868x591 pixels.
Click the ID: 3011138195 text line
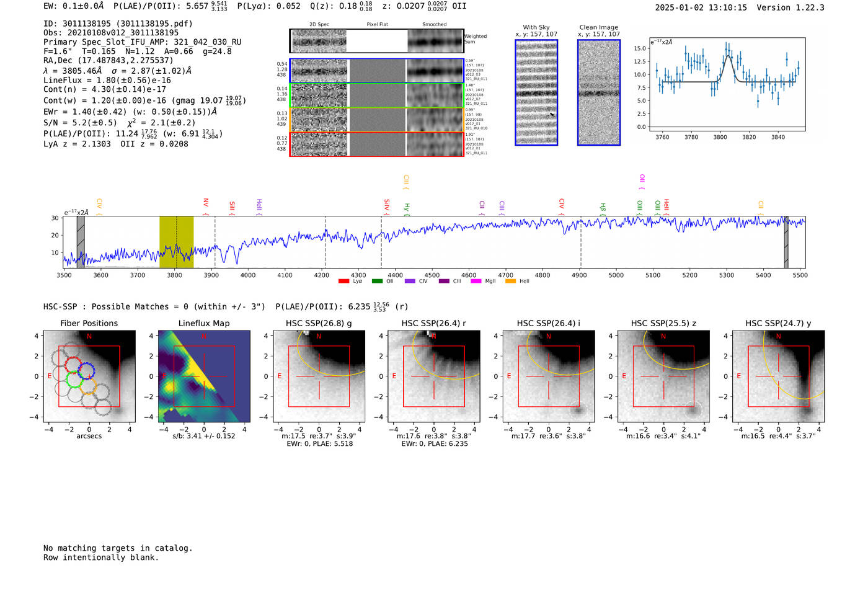pos(118,24)
